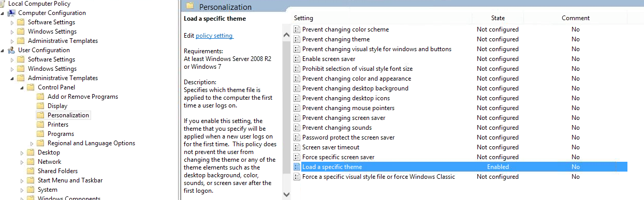Click policy icon beside Screen saver timeout
Screen dimensions: 644x200
[297, 147]
